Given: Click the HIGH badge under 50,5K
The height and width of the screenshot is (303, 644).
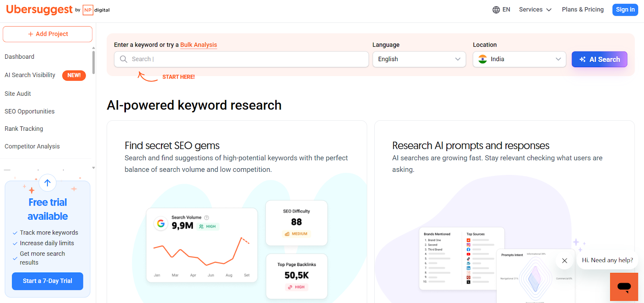Looking at the screenshot, I should [x=296, y=287].
